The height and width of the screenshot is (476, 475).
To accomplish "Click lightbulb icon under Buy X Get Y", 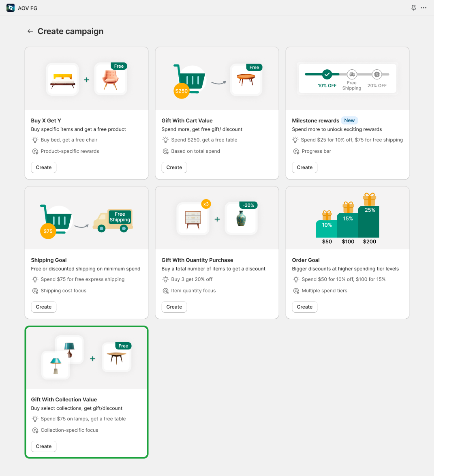I will tap(35, 140).
